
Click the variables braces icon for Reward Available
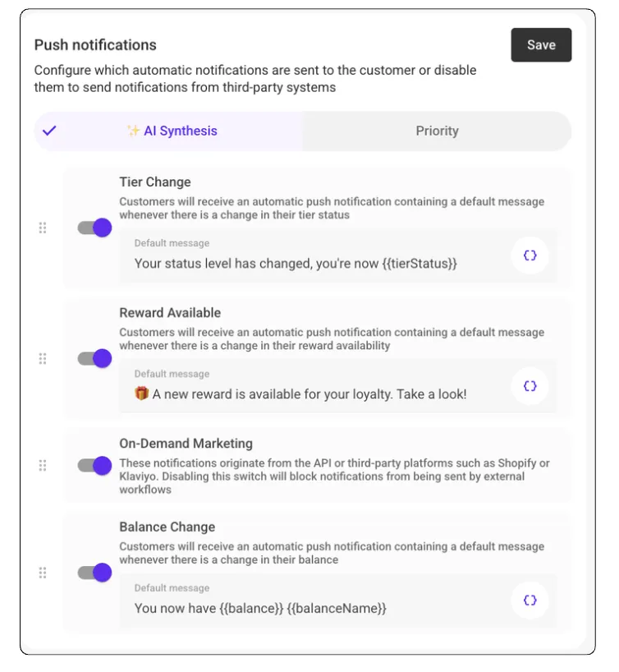tap(530, 385)
